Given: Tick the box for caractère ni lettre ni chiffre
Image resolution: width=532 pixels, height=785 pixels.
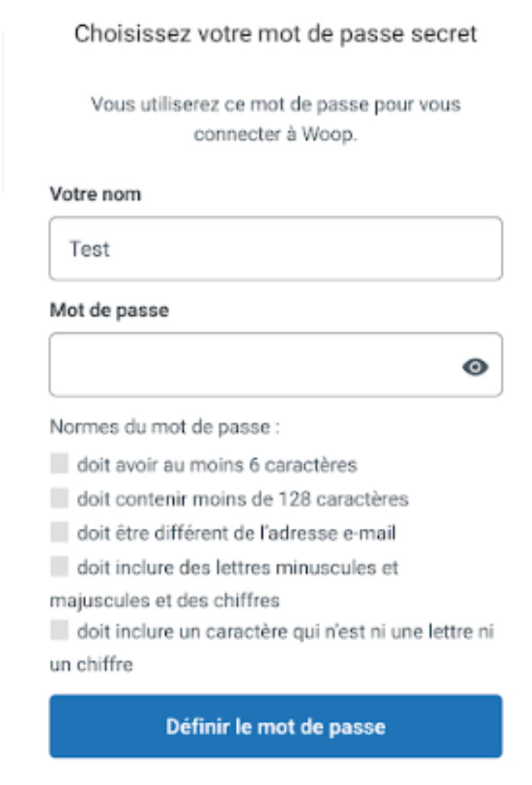Looking at the screenshot, I should tap(59, 630).
